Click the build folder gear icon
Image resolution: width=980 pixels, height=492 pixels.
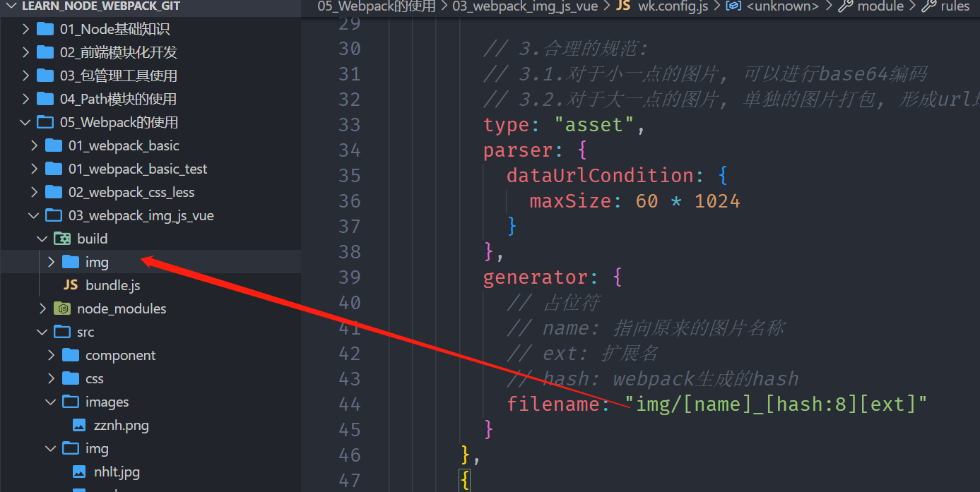[x=62, y=239]
